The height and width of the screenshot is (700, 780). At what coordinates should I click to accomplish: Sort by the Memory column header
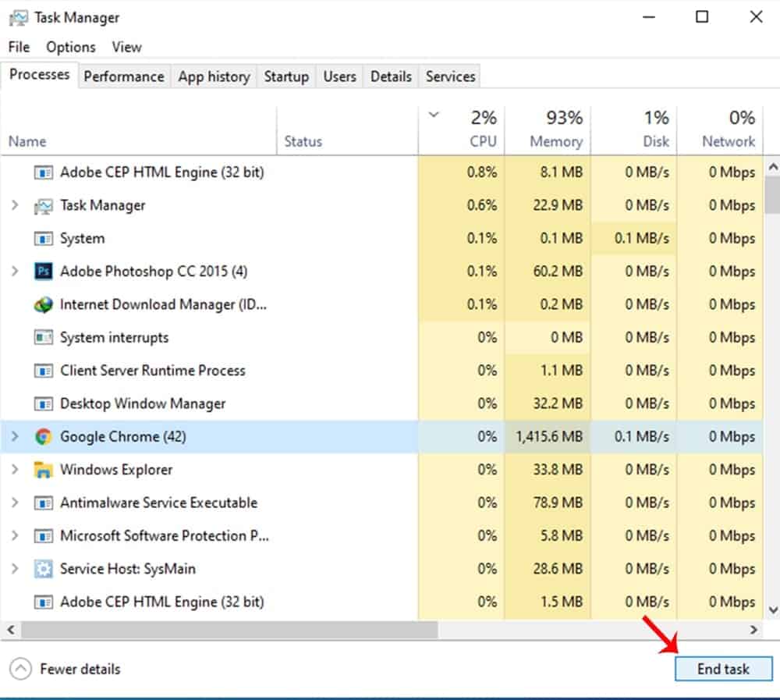click(548, 130)
